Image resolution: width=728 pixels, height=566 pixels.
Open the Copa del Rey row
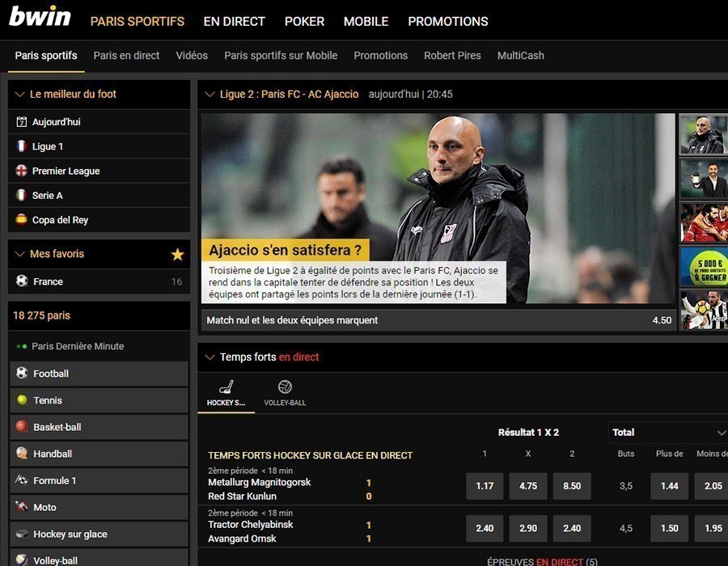coord(99,220)
